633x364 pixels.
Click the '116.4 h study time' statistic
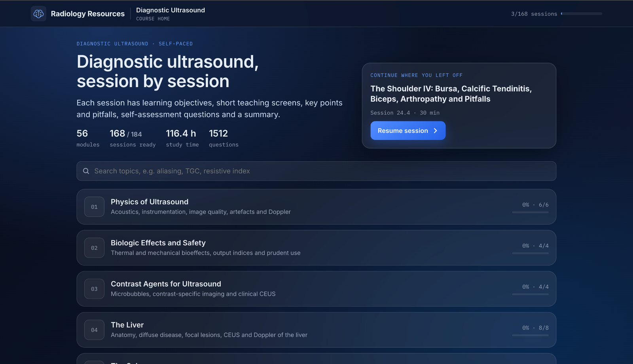coord(182,138)
